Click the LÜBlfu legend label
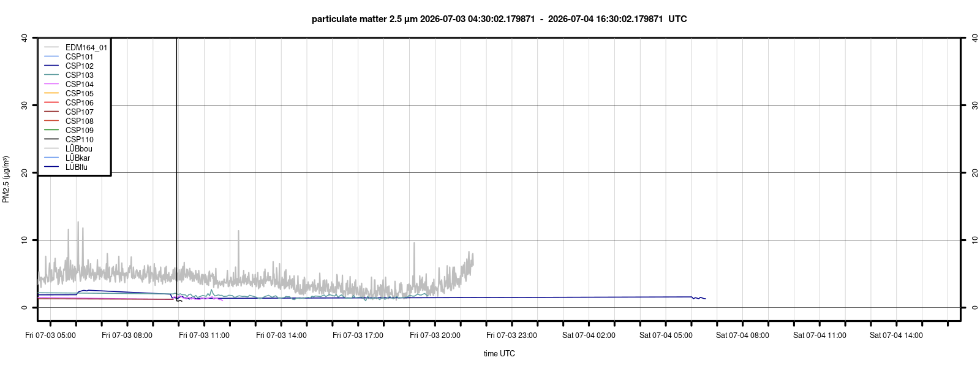 click(x=77, y=167)
